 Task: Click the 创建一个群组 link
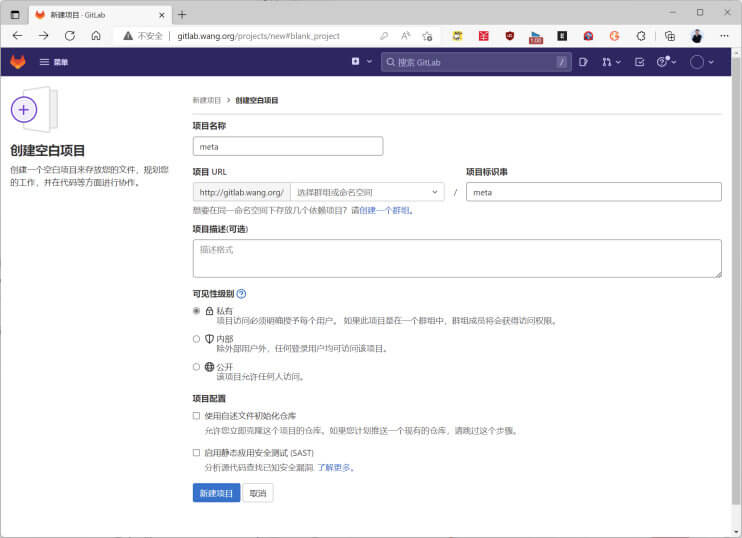(x=385, y=211)
